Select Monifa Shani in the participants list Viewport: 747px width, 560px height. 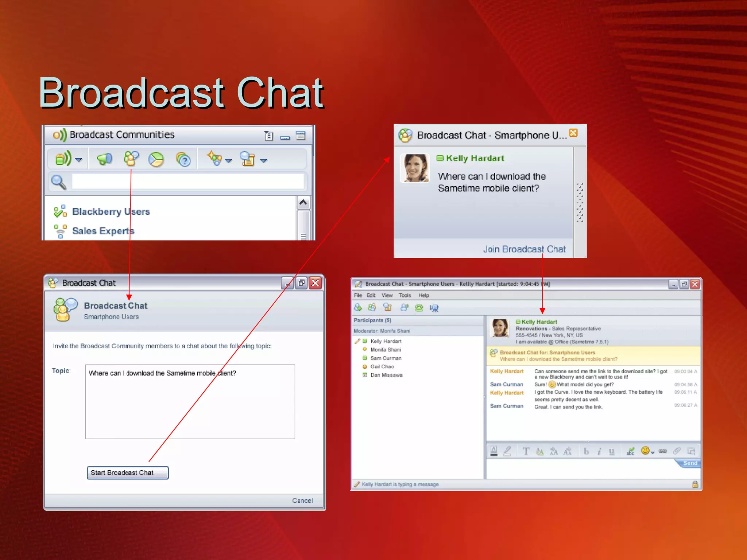pos(386,350)
